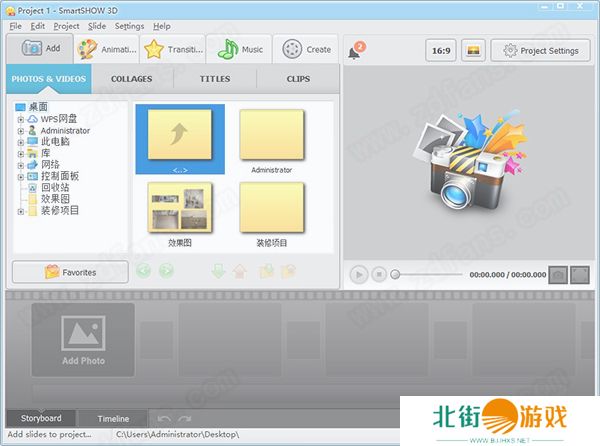Switch to the Timeline view tab
This screenshot has height=446, width=600.
point(112,418)
